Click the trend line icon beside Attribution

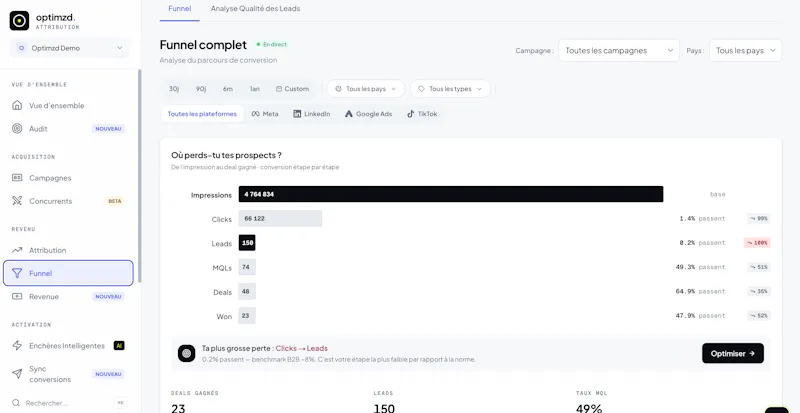point(17,250)
